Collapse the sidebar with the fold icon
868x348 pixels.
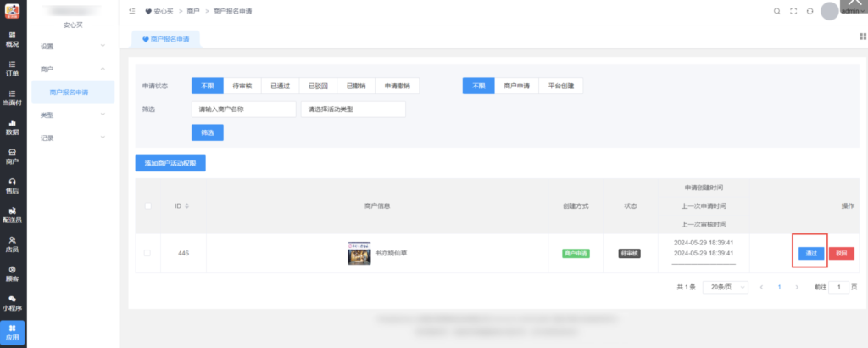131,11
